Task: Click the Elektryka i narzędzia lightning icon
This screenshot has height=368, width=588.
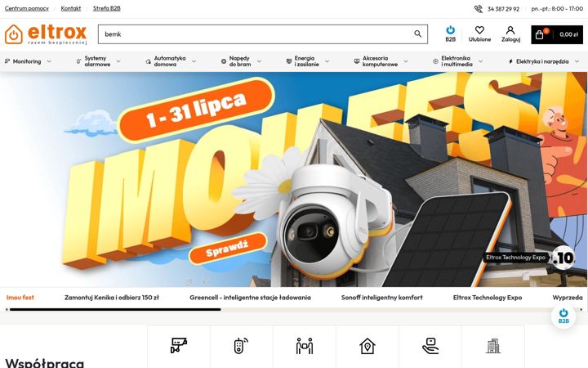Action: click(510, 61)
